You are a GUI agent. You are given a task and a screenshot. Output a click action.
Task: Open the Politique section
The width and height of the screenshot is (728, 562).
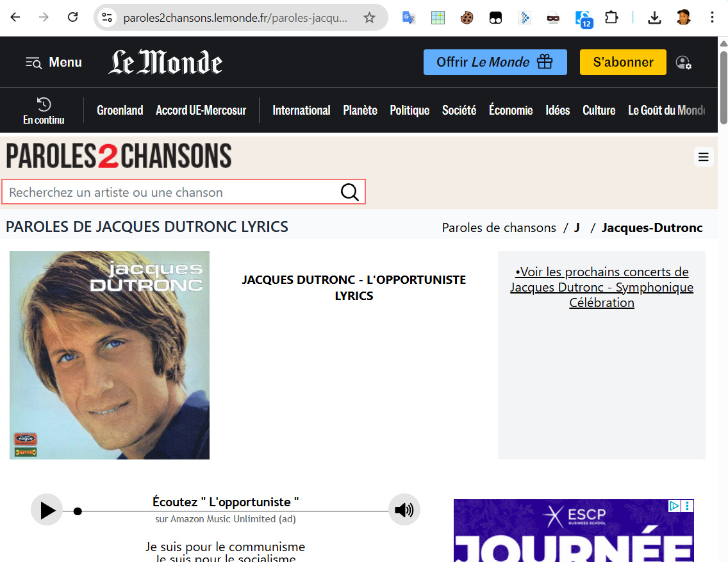409,110
